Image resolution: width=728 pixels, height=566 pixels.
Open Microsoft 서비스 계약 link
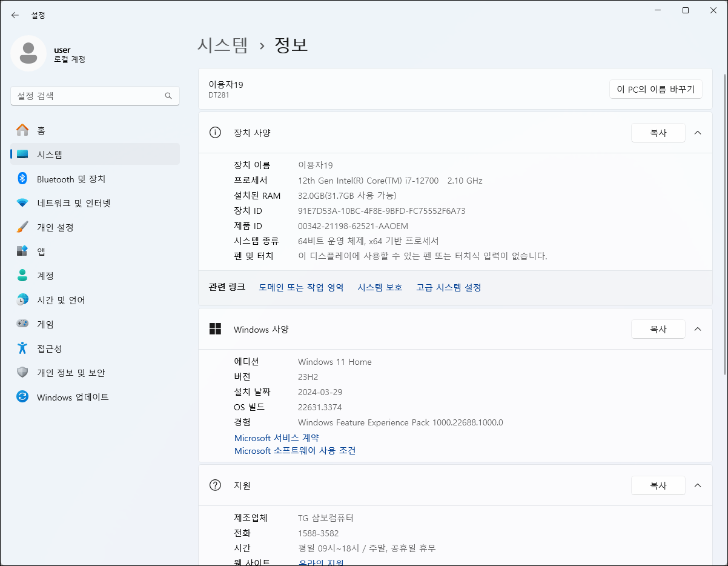[277, 438]
